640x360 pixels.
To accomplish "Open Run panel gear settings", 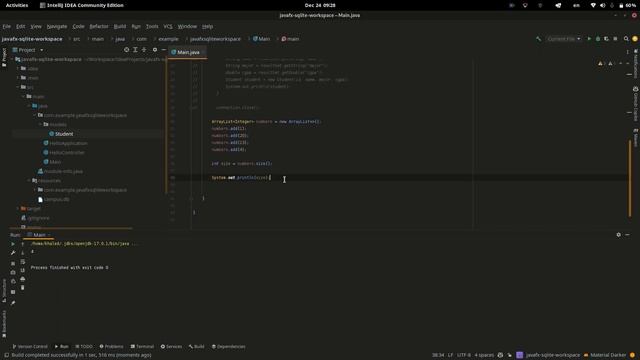I will click(x=618, y=235).
